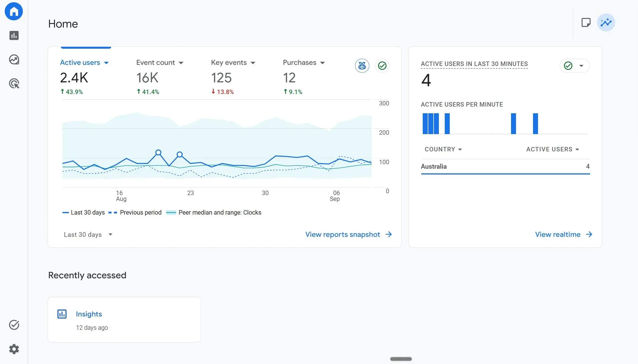The height and width of the screenshot is (364, 638).
Task: Select the 125 Key events metric value
Action: point(221,78)
